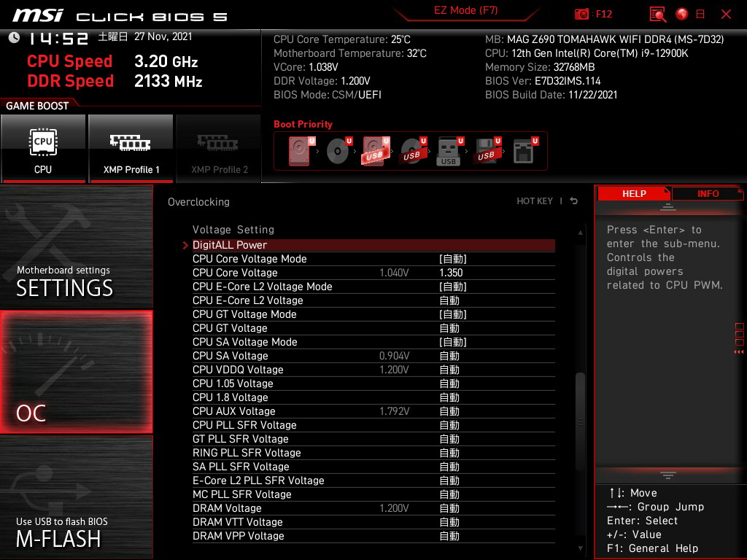The width and height of the screenshot is (747, 560).
Task: Select the MC PLL SFR Voltage row
Action: point(373,494)
